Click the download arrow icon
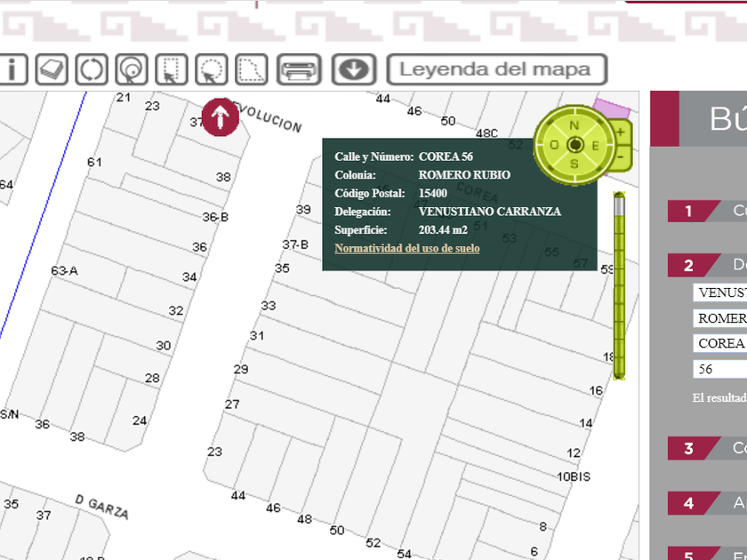This screenshot has height=560, width=747. 354,69
